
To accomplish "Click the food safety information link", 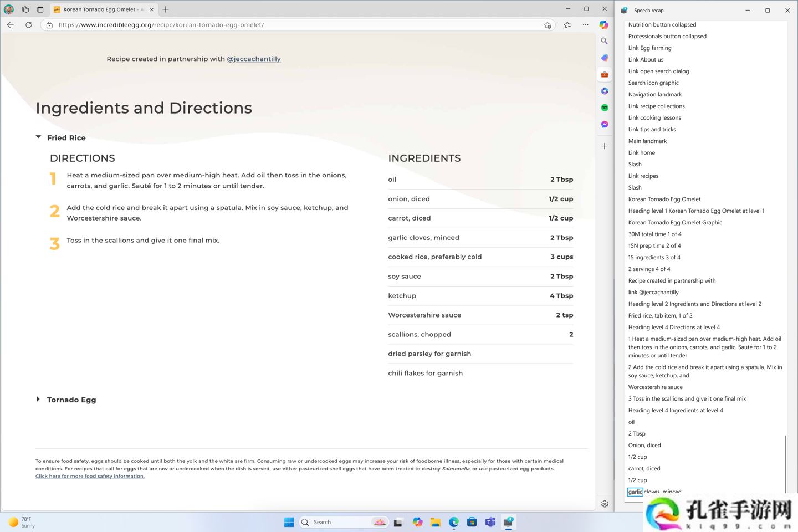I will point(90,476).
